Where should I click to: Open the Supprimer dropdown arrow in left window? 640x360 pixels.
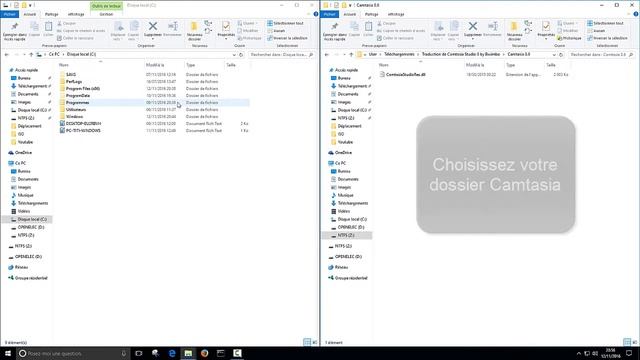click(153, 39)
